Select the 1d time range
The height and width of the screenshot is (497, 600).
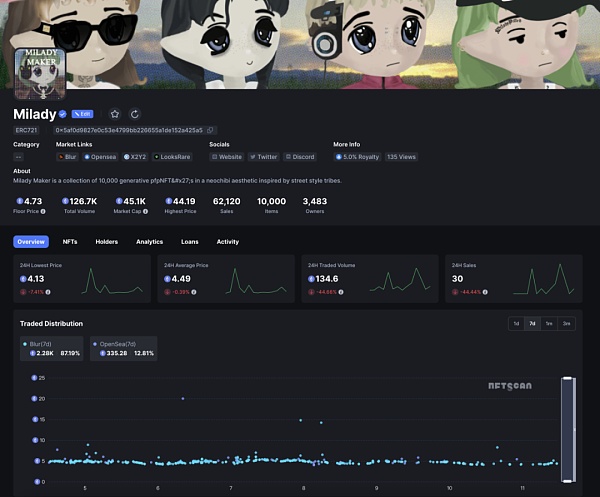tap(516, 324)
